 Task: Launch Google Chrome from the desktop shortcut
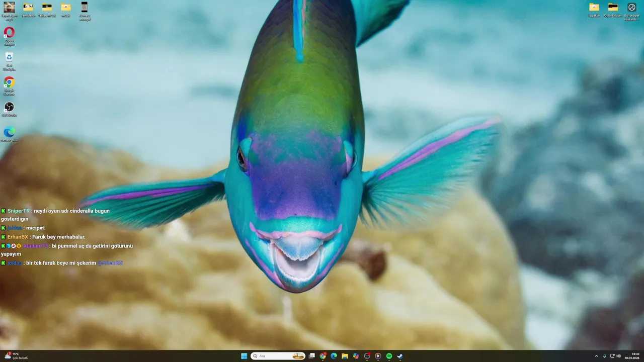9,85
